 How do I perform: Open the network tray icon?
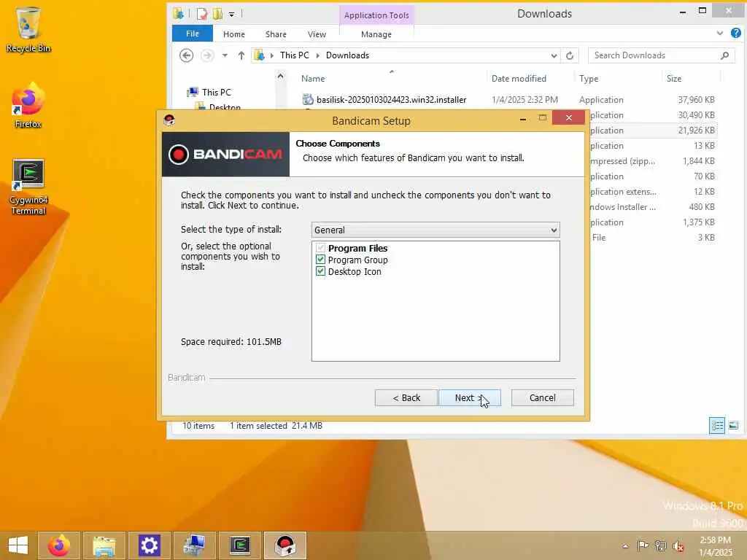point(660,546)
